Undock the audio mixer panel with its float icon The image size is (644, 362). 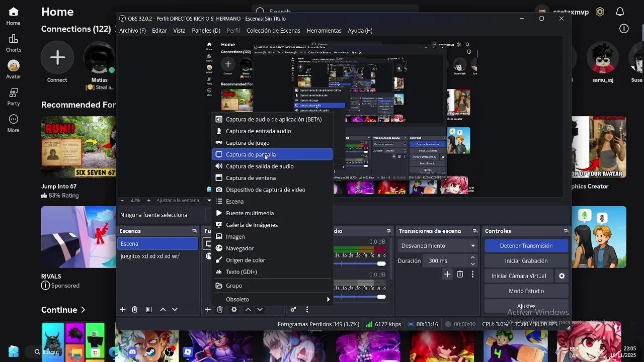tap(389, 231)
